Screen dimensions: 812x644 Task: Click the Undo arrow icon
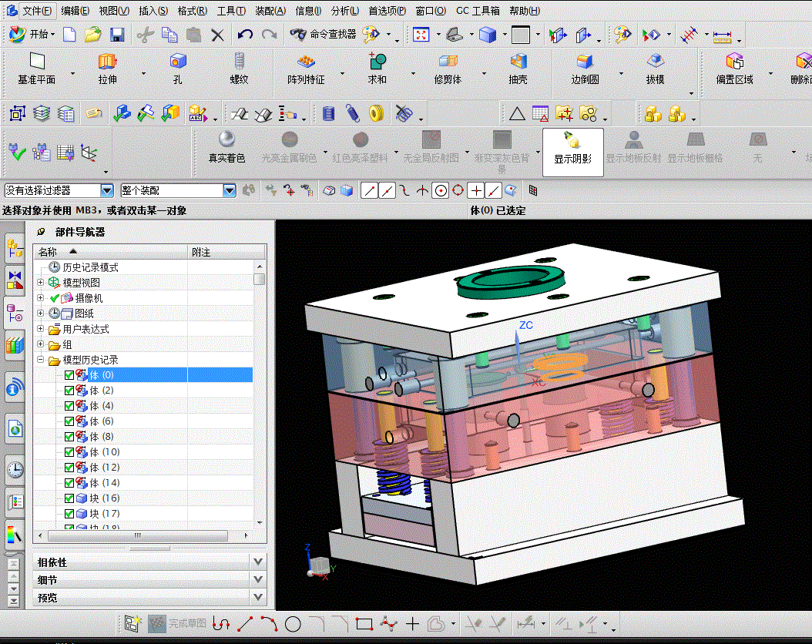(x=245, y=35)
